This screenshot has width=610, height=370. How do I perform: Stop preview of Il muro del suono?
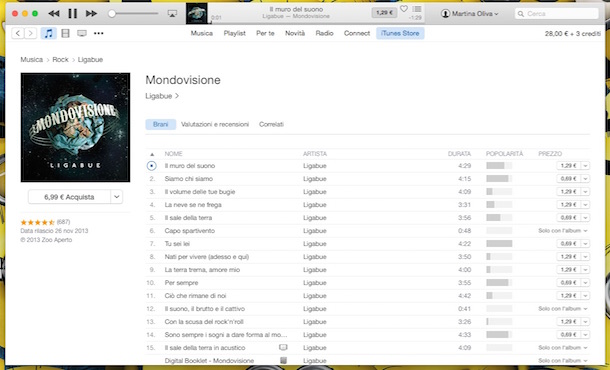[x=152, y=166]
